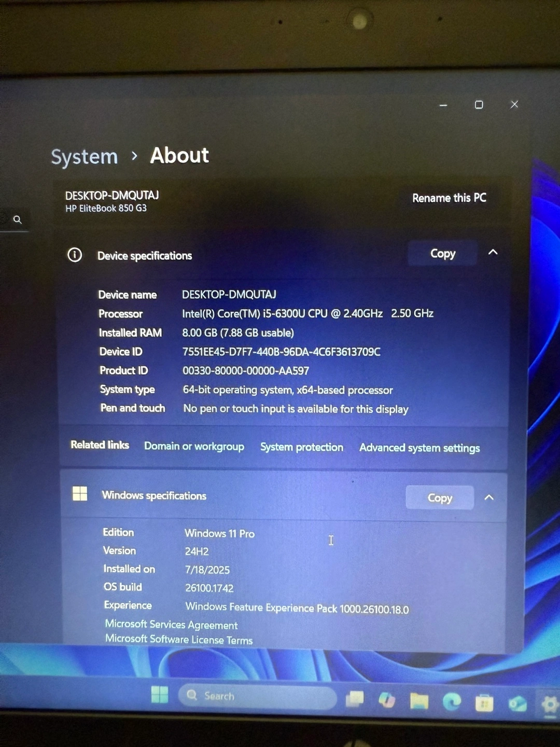Click the Device ID value 7551EE45-D7F7-440B-96DA-4C6F3613709C
This screenshot has height=747, width=560.
tap(282, 352)
